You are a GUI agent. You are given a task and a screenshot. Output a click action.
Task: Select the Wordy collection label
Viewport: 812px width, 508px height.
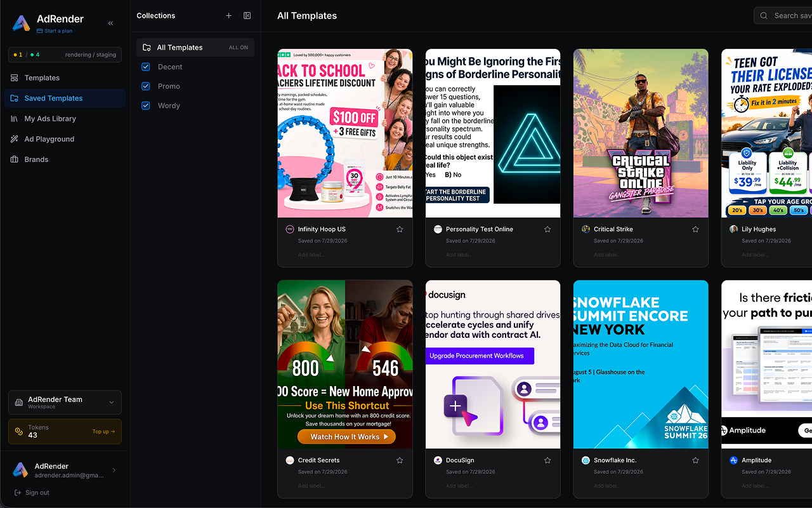point(169,105)
